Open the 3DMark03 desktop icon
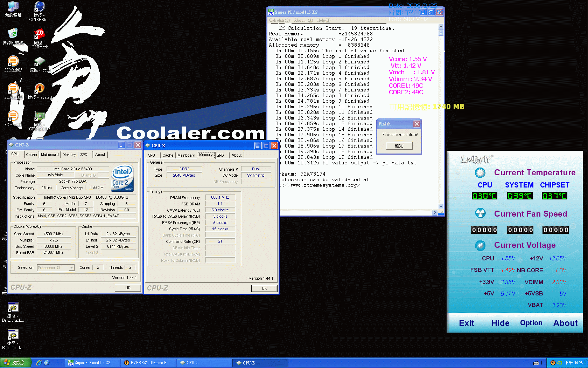 (x=13, y=64)
